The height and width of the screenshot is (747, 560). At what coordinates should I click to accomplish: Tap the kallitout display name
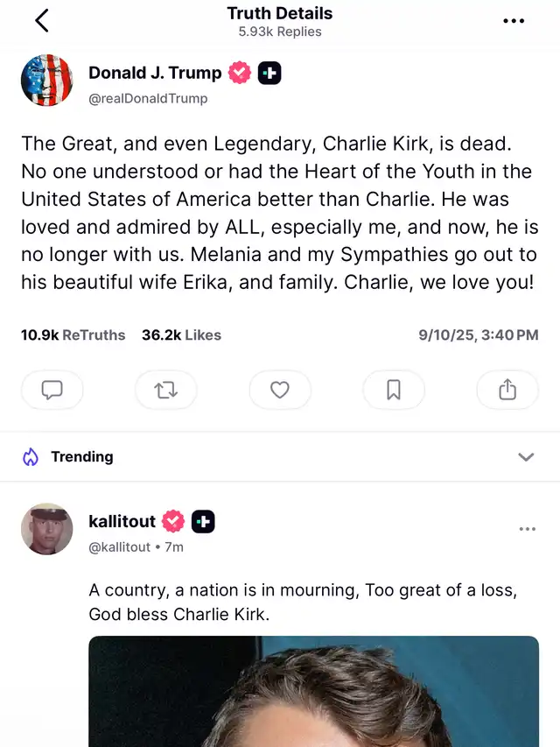[x=122, y=522]
